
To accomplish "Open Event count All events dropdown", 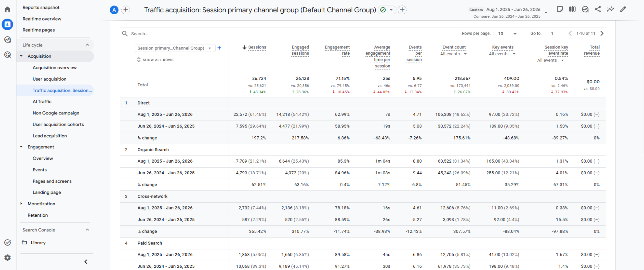I will 453,54.
